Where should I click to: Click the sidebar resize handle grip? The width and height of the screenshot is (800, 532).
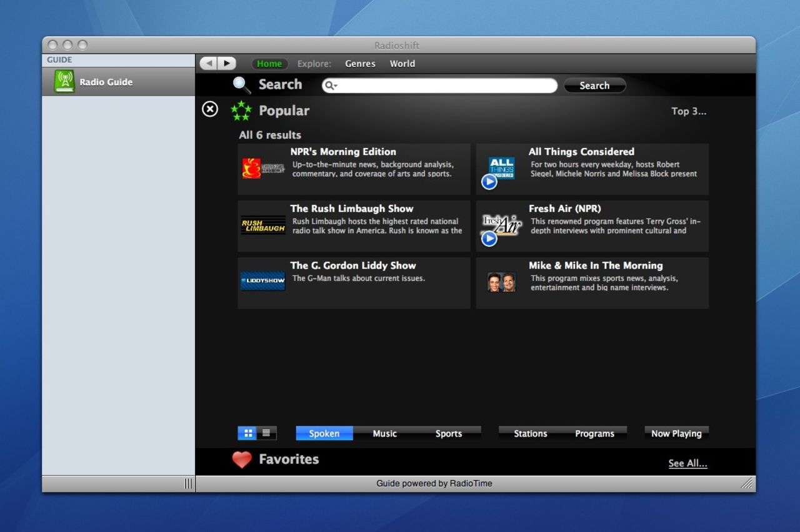[188, 484]
